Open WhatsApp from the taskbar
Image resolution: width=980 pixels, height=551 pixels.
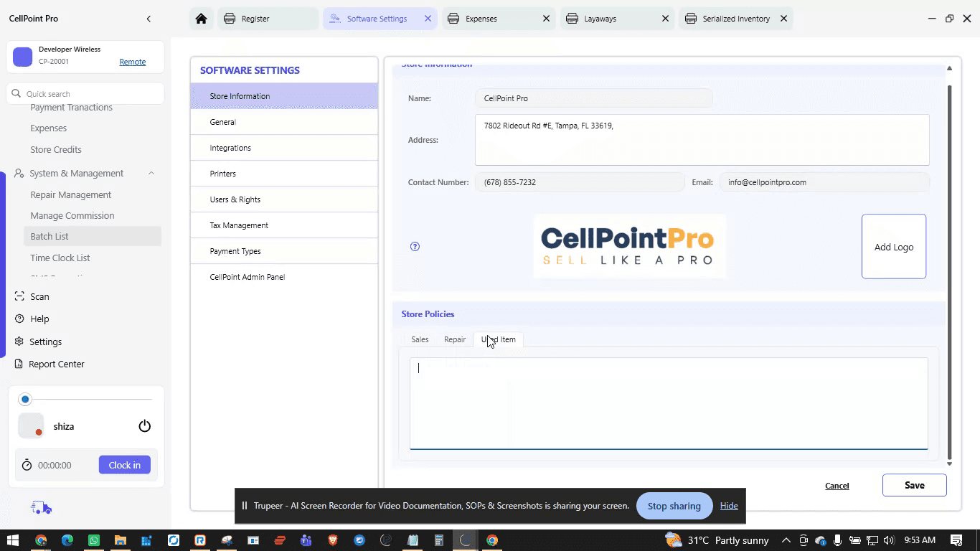point(94,540)
